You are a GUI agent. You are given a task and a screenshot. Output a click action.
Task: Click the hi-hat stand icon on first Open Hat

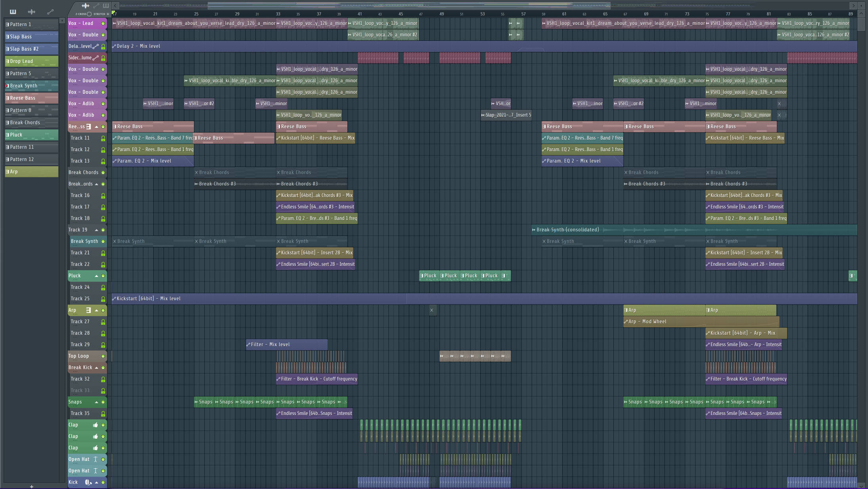tap(95, 459)
